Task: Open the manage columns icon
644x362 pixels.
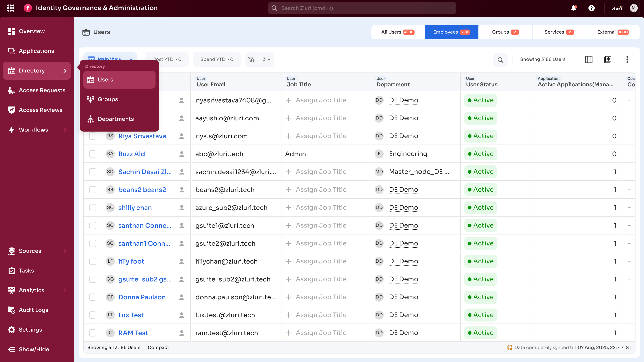Action: (x=589, y=60)
